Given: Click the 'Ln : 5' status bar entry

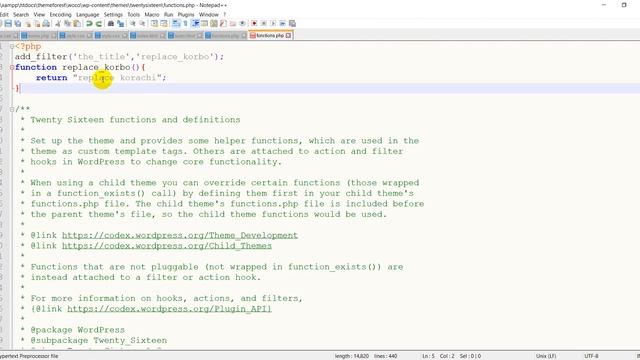Looking at the screenshot, I should click(428, 356).
